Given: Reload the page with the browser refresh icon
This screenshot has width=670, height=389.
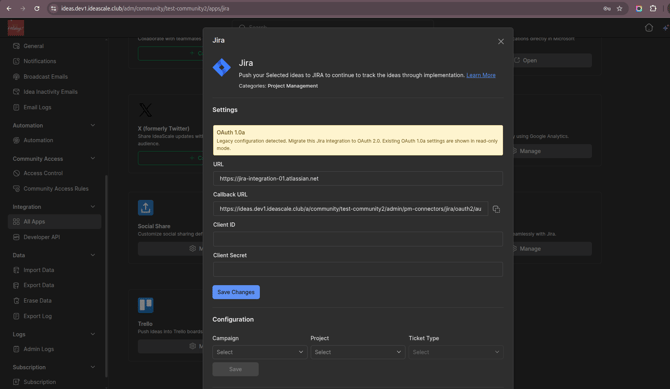Looking at the screenshot, I should (37, 9).
